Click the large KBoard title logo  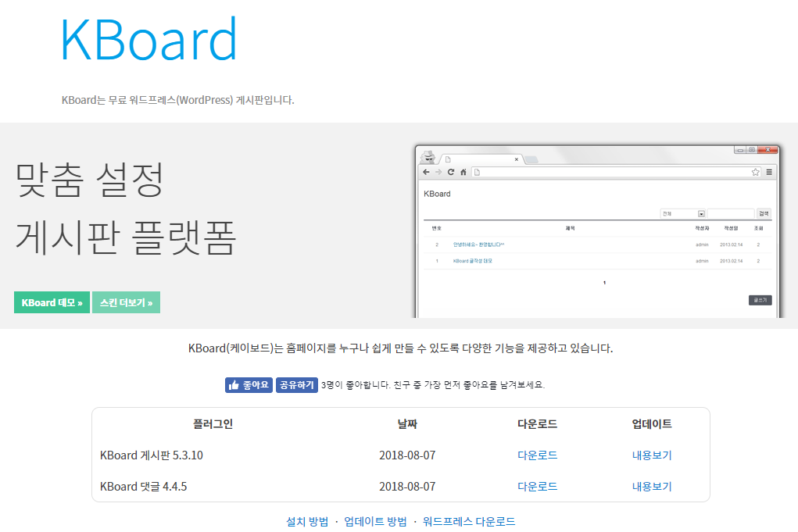pos(149,39)
